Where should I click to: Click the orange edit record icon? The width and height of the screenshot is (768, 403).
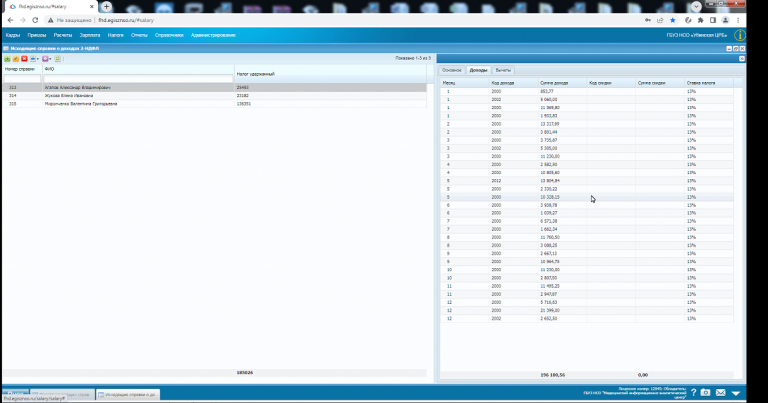[x=16, y=59]
